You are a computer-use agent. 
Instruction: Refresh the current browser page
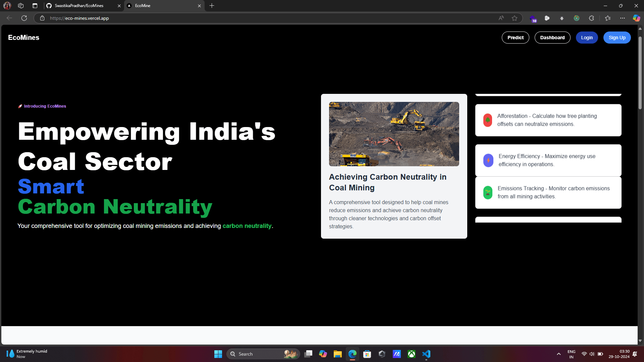tap(24, 18)
